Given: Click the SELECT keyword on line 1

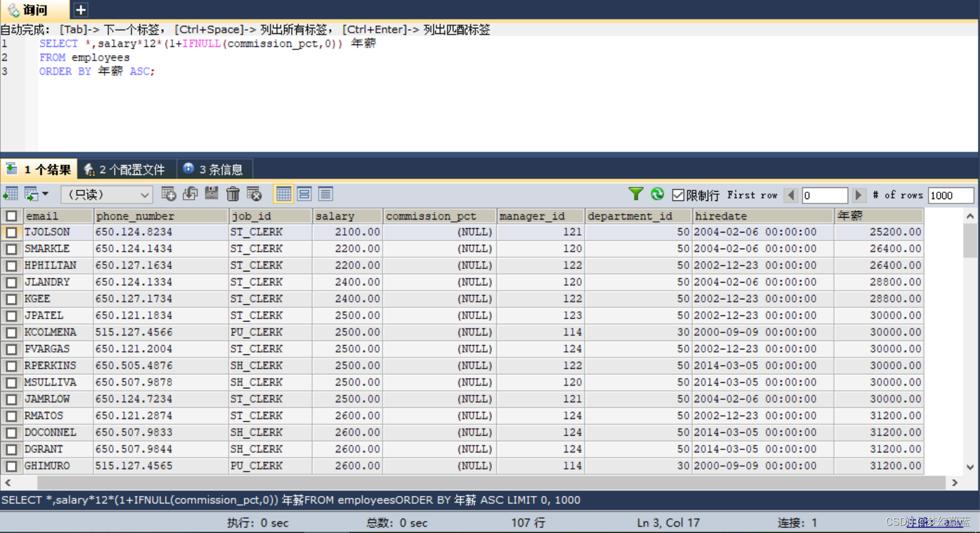Looking at the screenshot, I should tap(59, 43).
